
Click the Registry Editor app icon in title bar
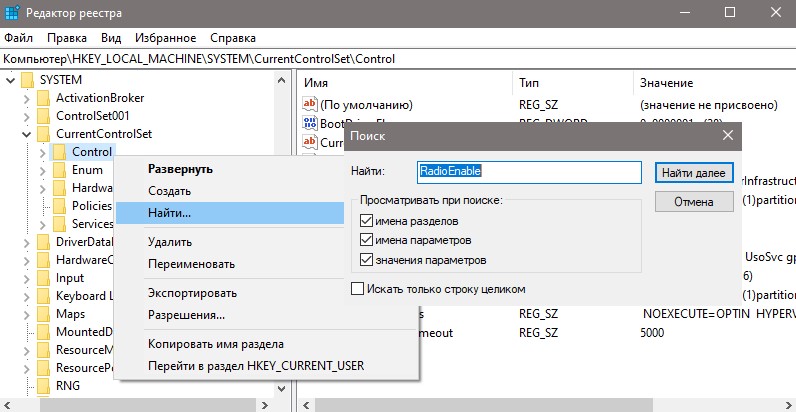[12, 13]
